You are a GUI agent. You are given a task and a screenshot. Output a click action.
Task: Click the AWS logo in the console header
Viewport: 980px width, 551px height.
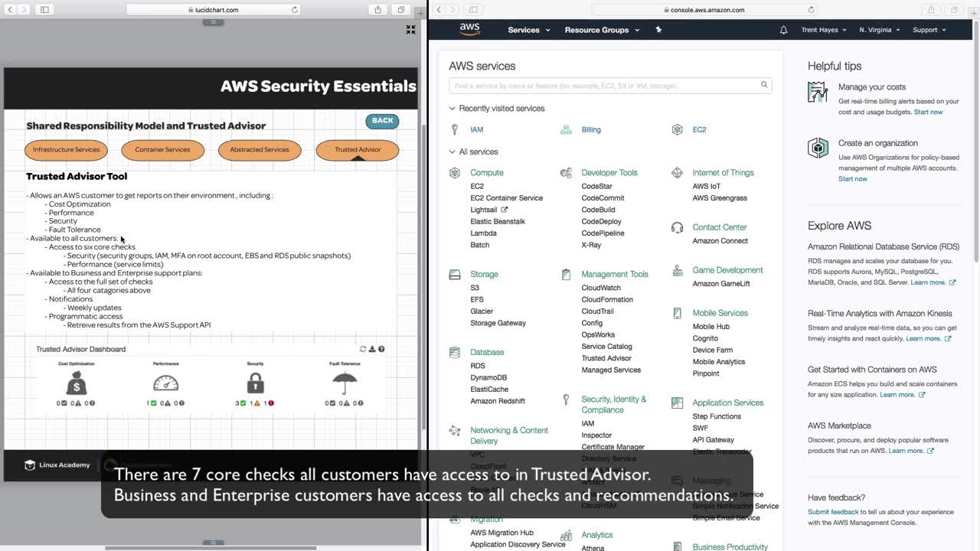(x=469, y=29)
